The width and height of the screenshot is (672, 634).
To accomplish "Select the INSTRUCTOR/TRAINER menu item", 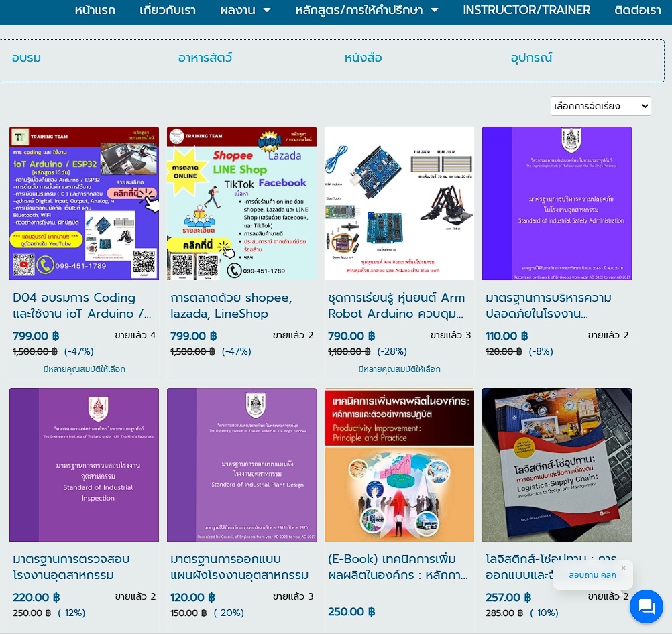I will 526,10.
